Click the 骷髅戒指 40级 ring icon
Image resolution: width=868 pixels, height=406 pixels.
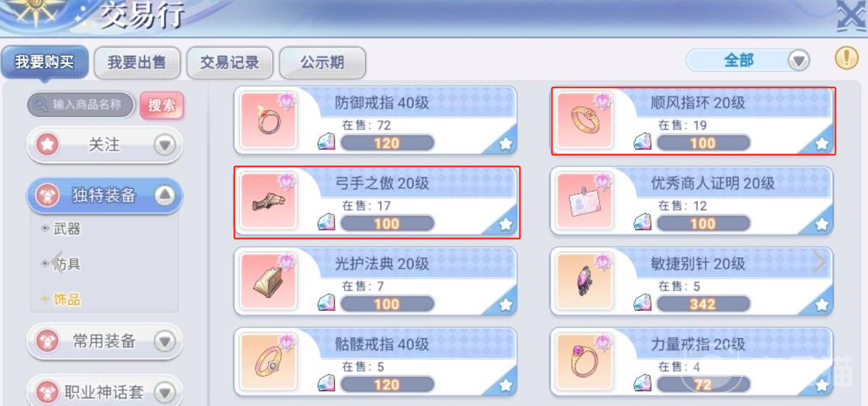point(268,362)
